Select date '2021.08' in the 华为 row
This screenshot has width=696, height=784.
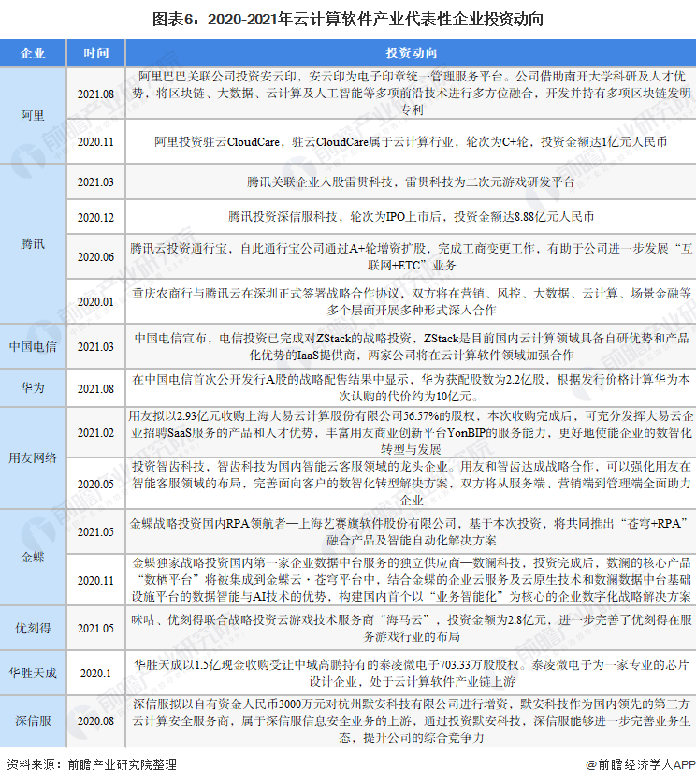(95, 388)
